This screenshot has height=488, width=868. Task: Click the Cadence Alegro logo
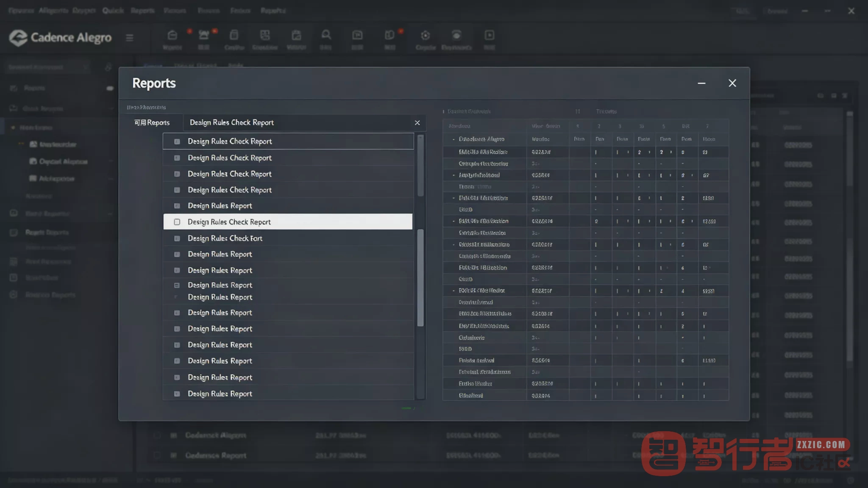click(x=60, y=38)
